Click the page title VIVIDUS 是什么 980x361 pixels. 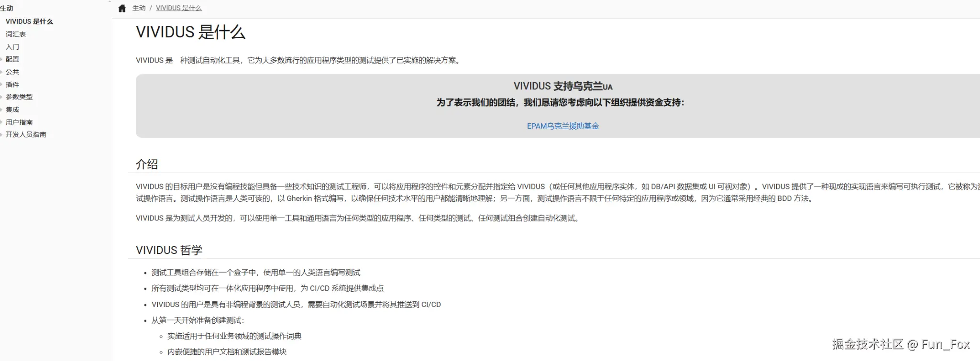[x=190, y=32]
